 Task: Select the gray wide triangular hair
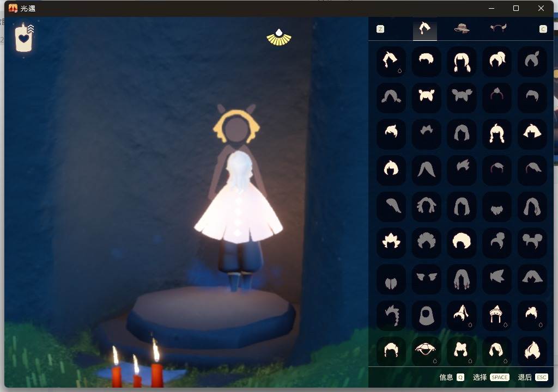coord(532,279)
